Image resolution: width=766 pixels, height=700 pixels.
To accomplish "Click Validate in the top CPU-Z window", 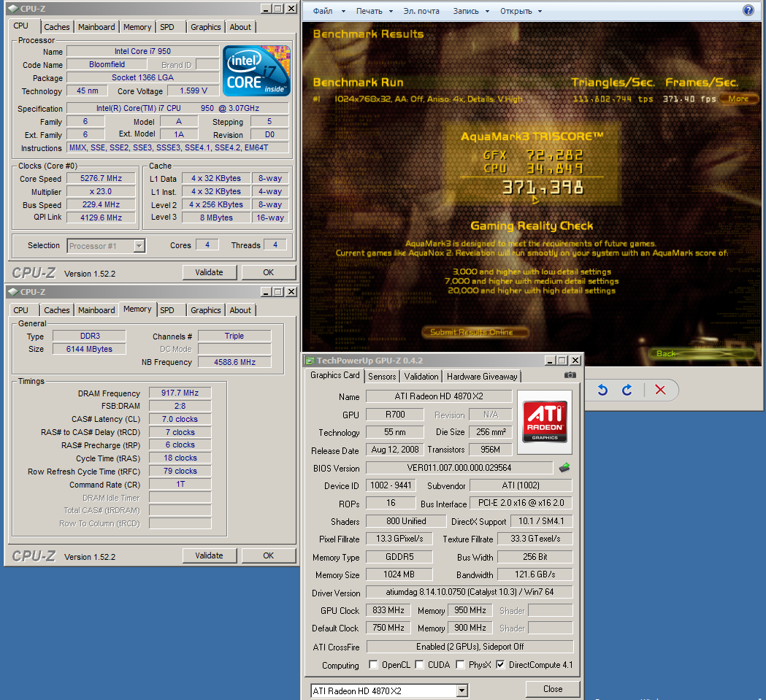I will [x=210, y=272].
